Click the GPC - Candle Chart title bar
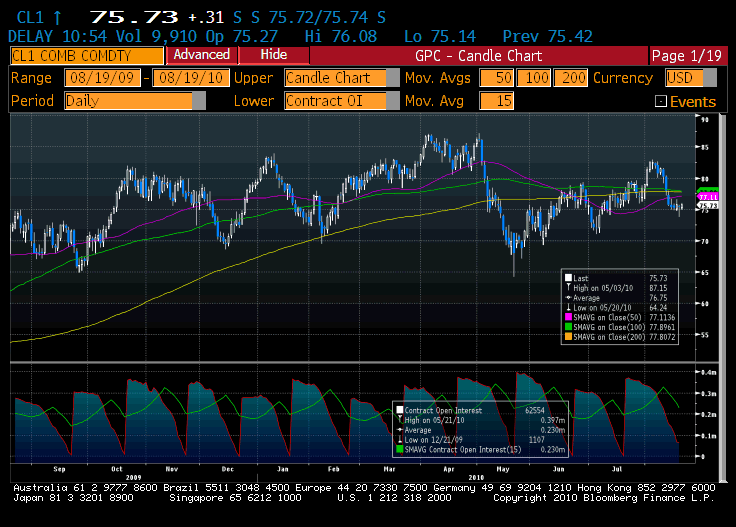This screenshot has width=736, height=527. (478, 55)
